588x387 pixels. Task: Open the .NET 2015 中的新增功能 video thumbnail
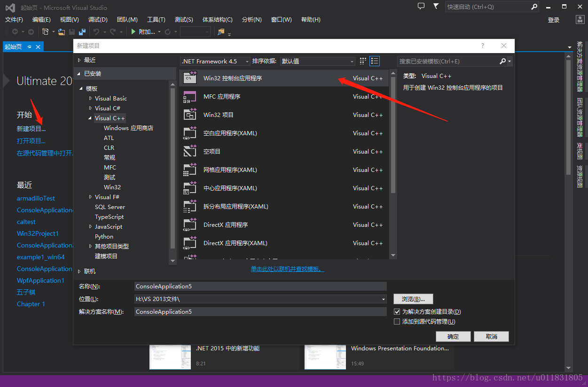pos(170,357)
